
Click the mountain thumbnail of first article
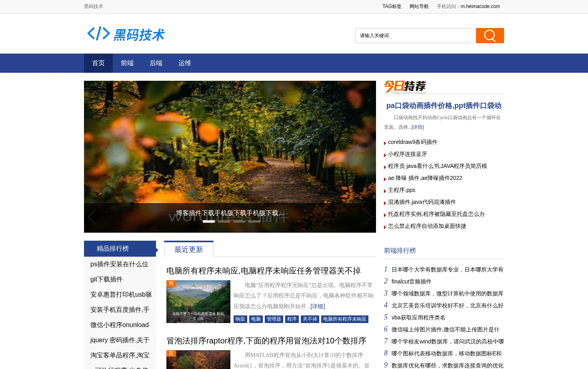click(x=198, y=301)
